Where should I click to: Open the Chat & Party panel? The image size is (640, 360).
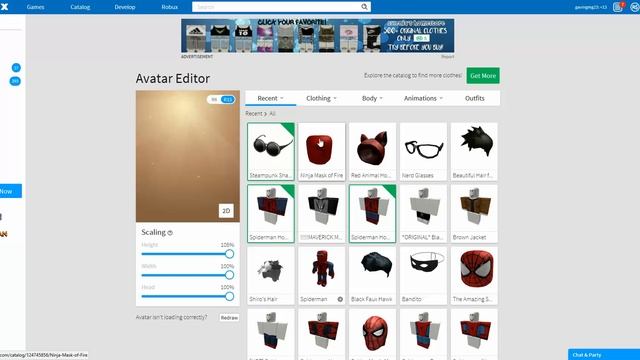point(604,354)
